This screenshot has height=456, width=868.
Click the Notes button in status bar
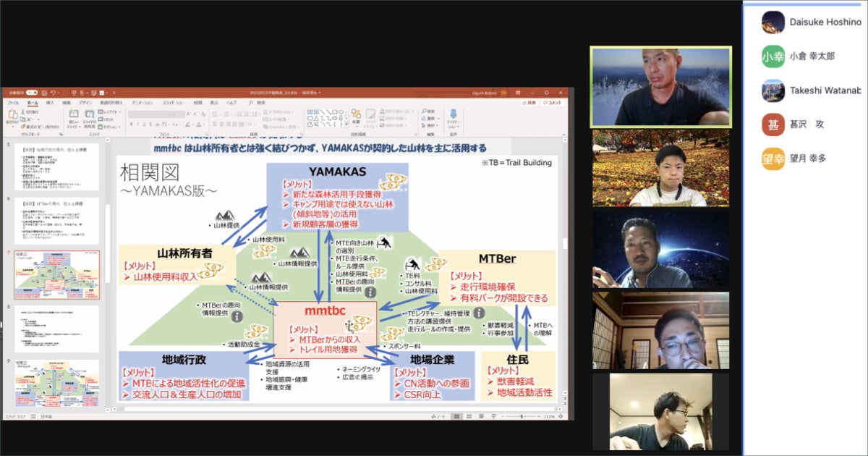[438, 416]
